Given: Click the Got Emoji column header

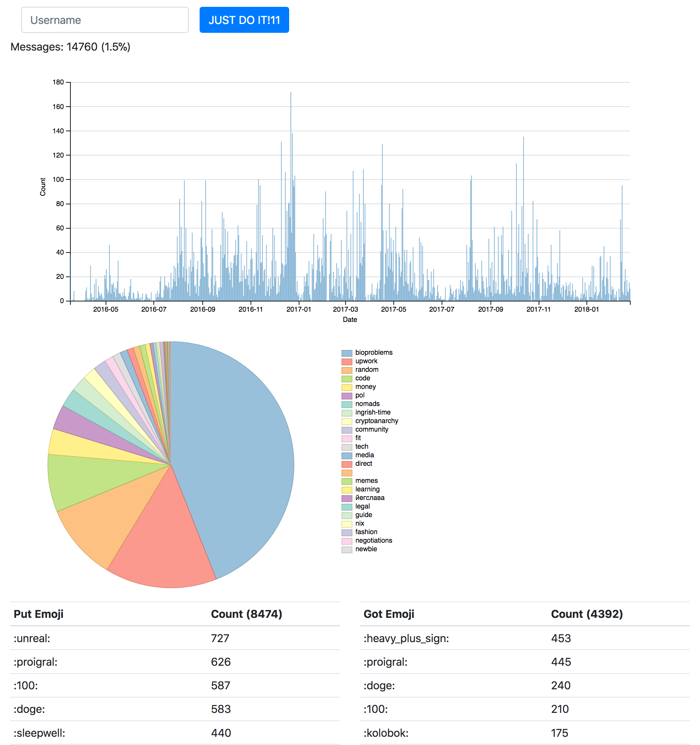Looking at the screenshot, I should pos(389,614).
